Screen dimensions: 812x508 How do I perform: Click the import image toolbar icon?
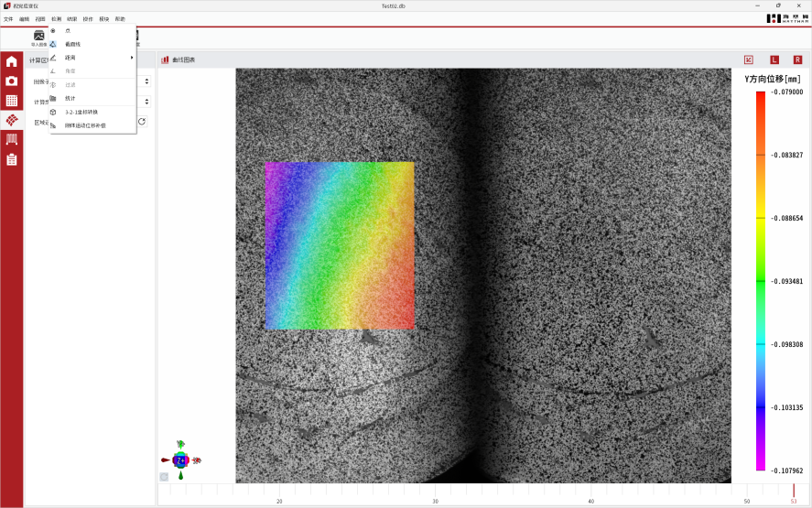(38, 37)
